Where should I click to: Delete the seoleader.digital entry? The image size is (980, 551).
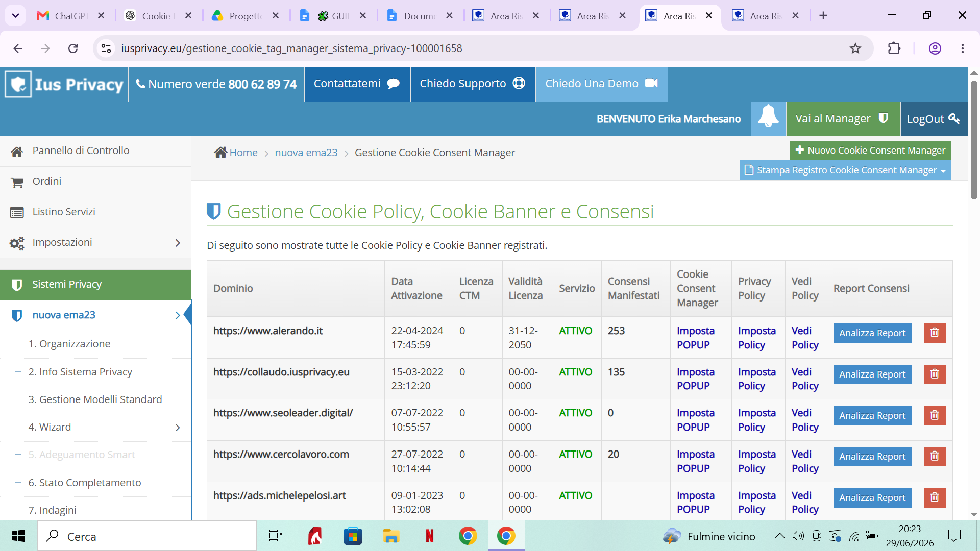click(935, 415)
